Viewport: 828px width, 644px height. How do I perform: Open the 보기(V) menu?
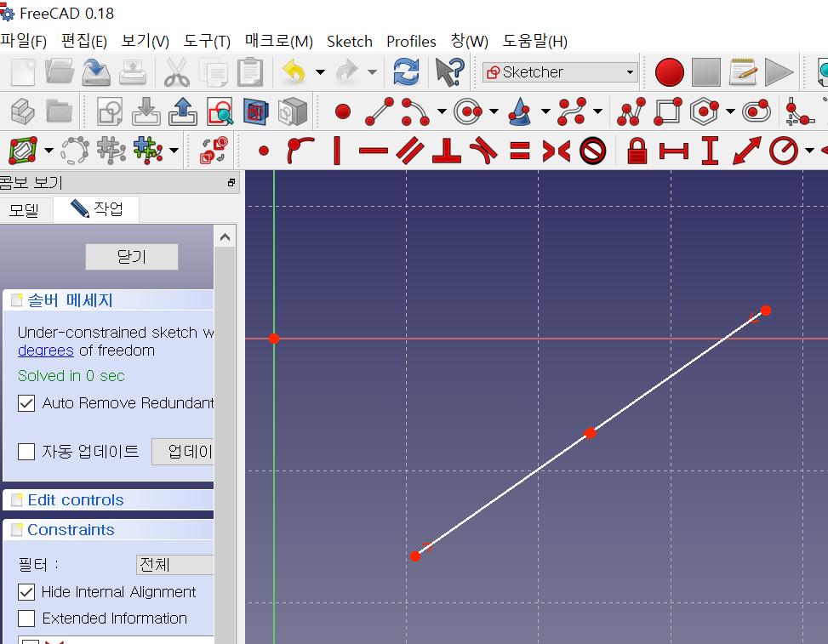point(145,41)
